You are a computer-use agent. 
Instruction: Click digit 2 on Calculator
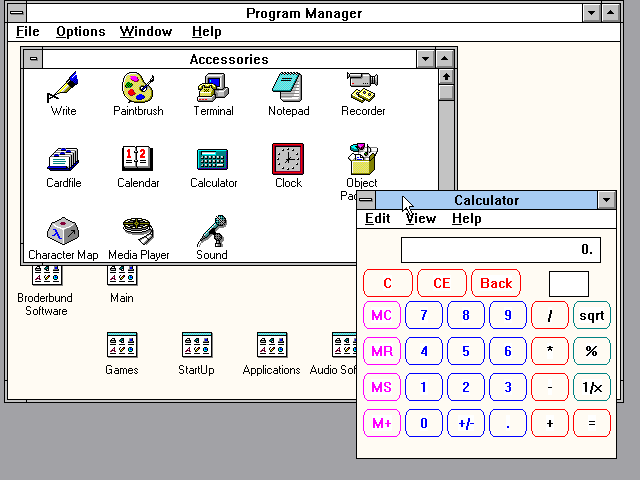click(x=466, y=387)
